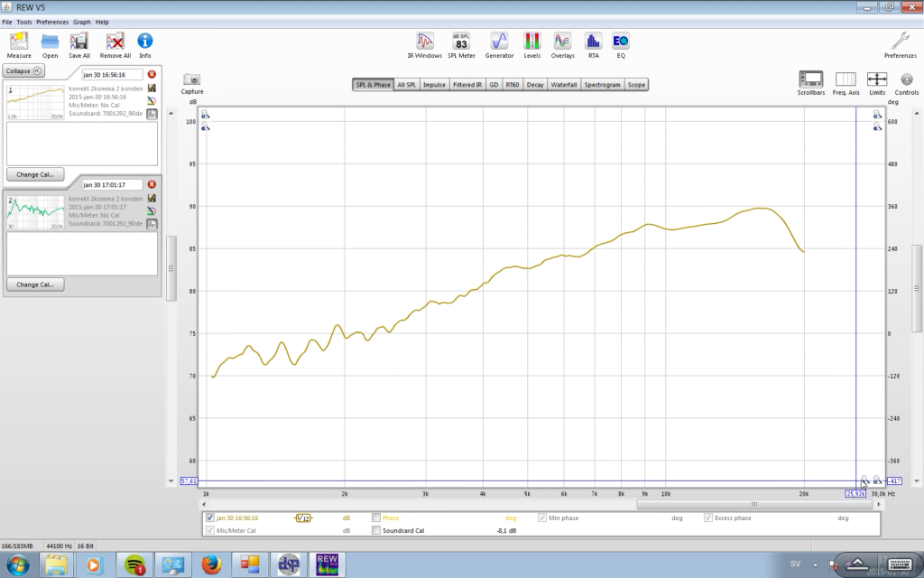Click the Windows Start button
Screen dimensions: 924x578
(18, 564)
